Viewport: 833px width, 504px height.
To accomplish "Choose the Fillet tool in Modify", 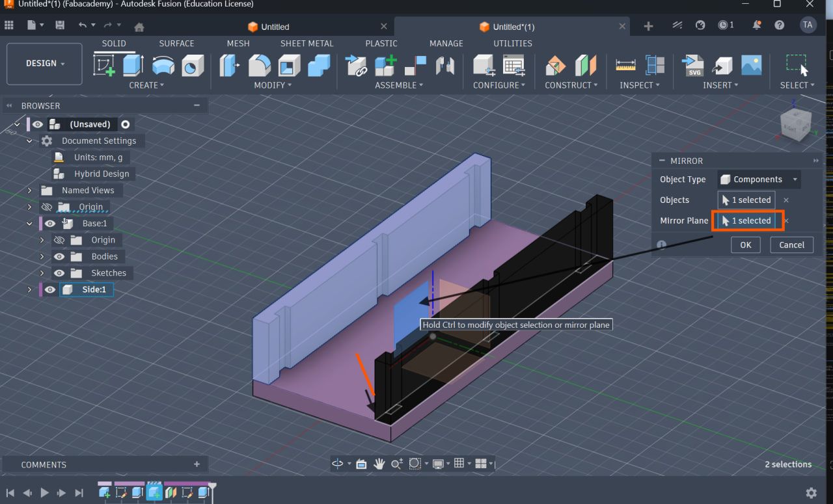I will [260, 65].
